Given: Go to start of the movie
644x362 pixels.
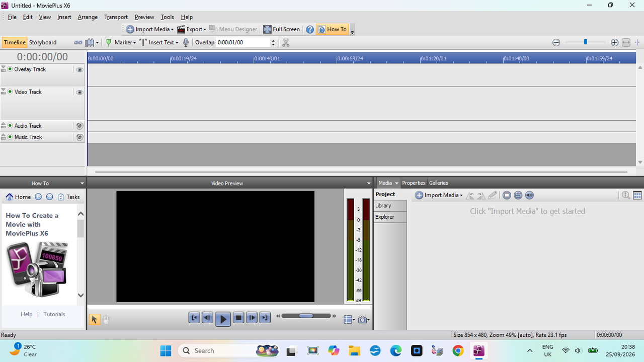Looking at the screenshot, I should [194, 318].
